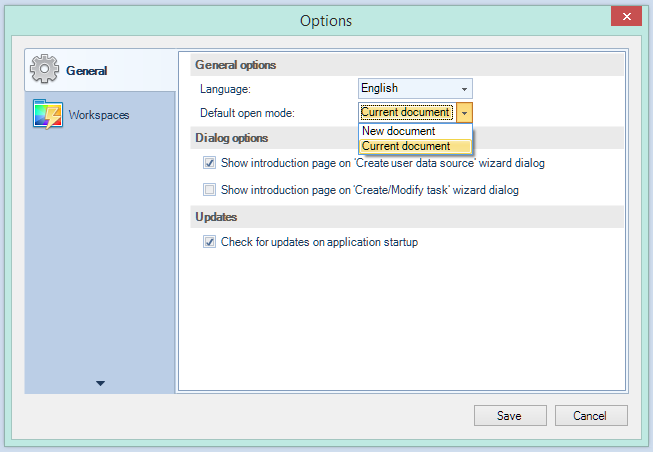Screen dimensions: 653x452
Task: Click the Workspaces lightning icon
Action: coord(48,115)
